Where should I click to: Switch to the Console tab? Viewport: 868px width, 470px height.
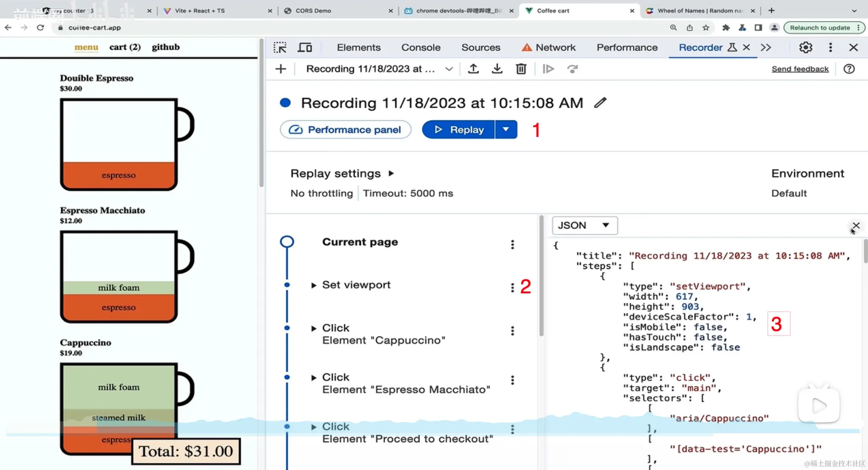pyautogui.click(x=421, y=48)
